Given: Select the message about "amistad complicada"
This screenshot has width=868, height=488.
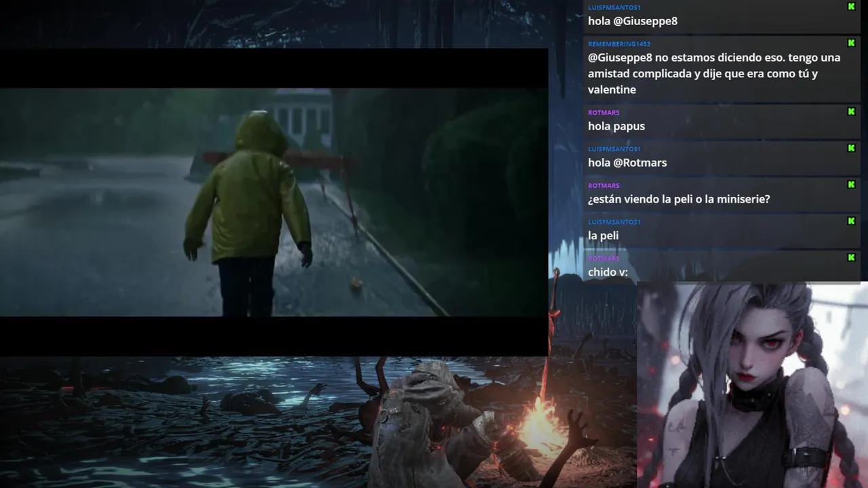Looking at the screenshot, I should click(714, 73).
